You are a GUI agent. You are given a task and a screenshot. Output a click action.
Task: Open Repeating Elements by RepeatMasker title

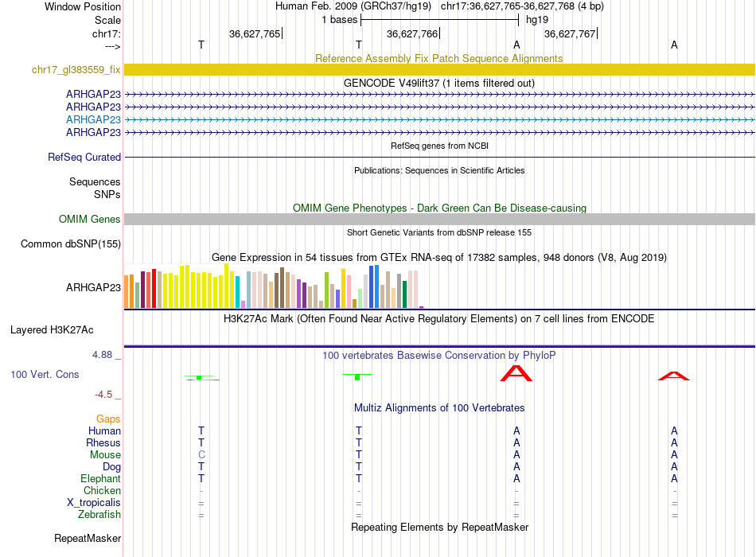(x=439, y=527)
